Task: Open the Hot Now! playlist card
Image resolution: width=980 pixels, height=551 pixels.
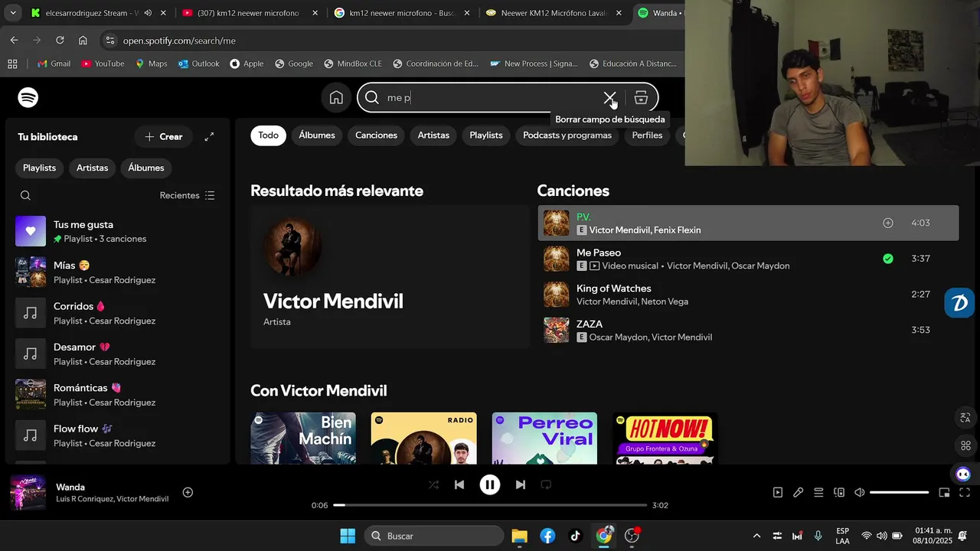Action: coord(665,439)
